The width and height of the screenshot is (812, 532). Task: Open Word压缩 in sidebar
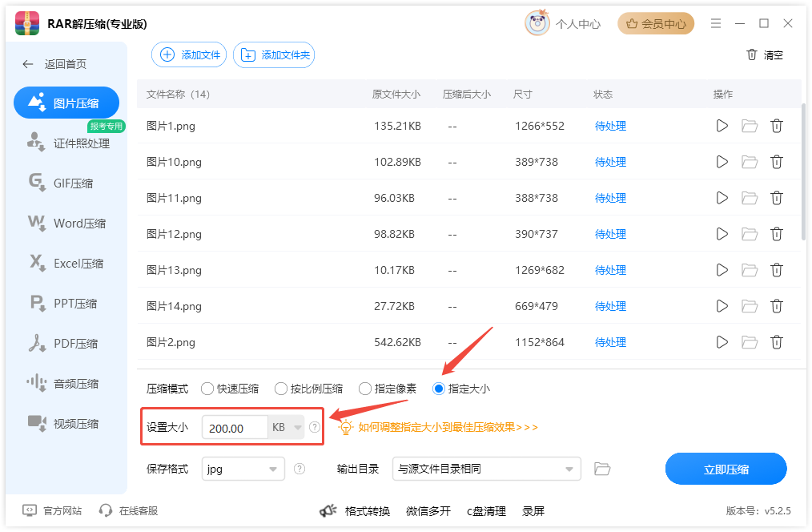pos(66,224)
